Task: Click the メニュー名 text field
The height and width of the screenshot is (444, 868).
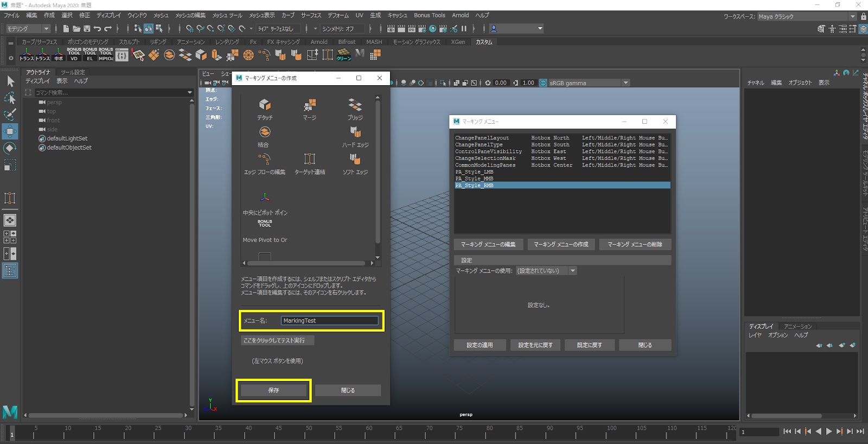Action: click(x=330, y=321)
